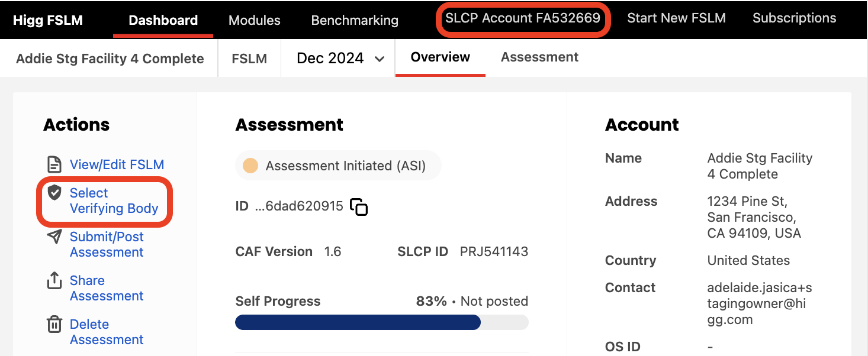
Task: Click the CAF Version label
Action: click(x=274, y=251)
